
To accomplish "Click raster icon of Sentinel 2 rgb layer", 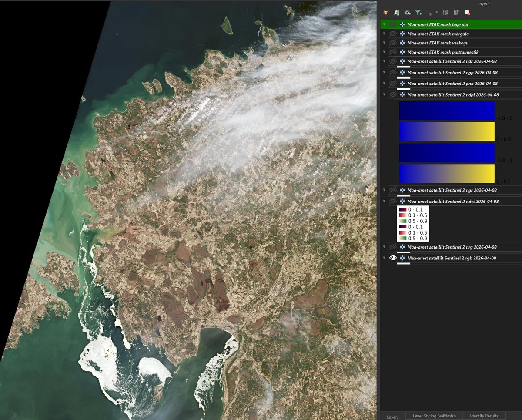I will (403, 258).
